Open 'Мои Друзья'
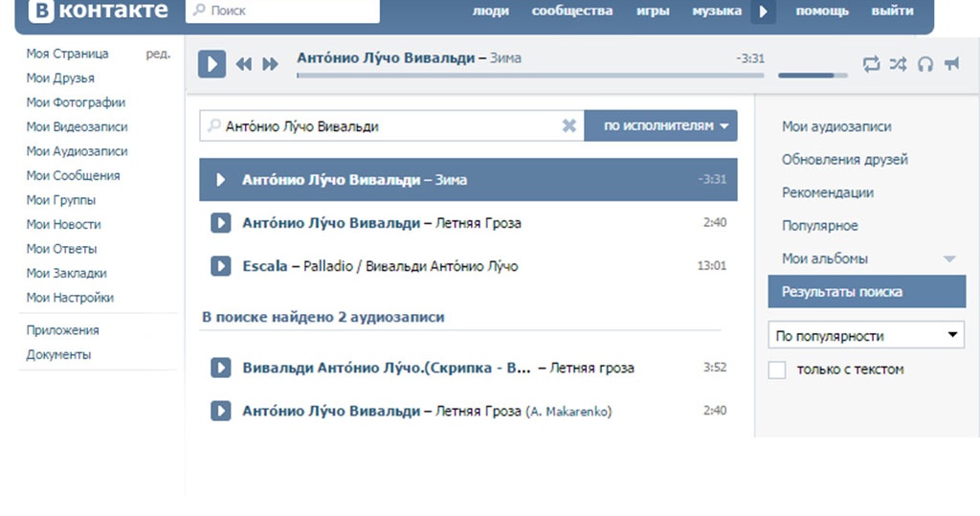The height and width of the screenshot is (516, 980). [60, 79]
